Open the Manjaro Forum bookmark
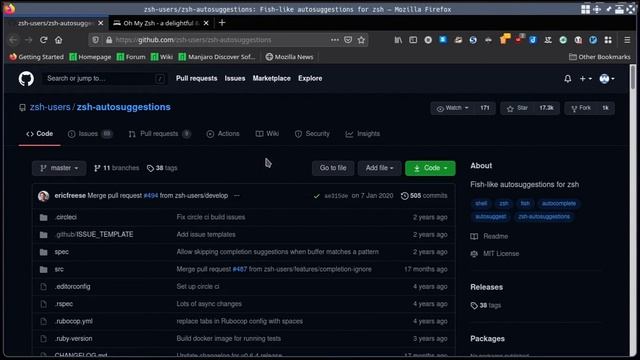This screenshot has height=360, width=640. coord(131,57)
